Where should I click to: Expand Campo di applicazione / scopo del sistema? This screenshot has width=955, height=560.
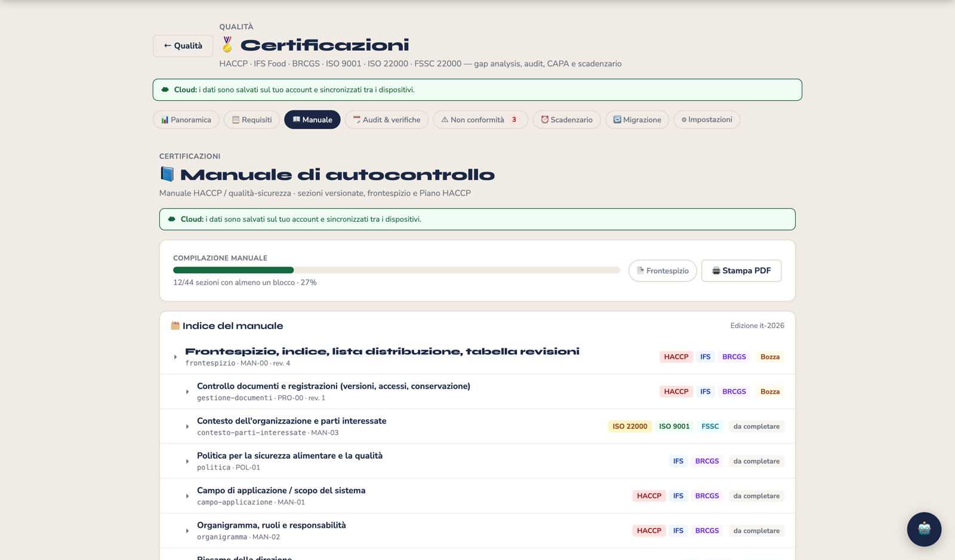187,496
